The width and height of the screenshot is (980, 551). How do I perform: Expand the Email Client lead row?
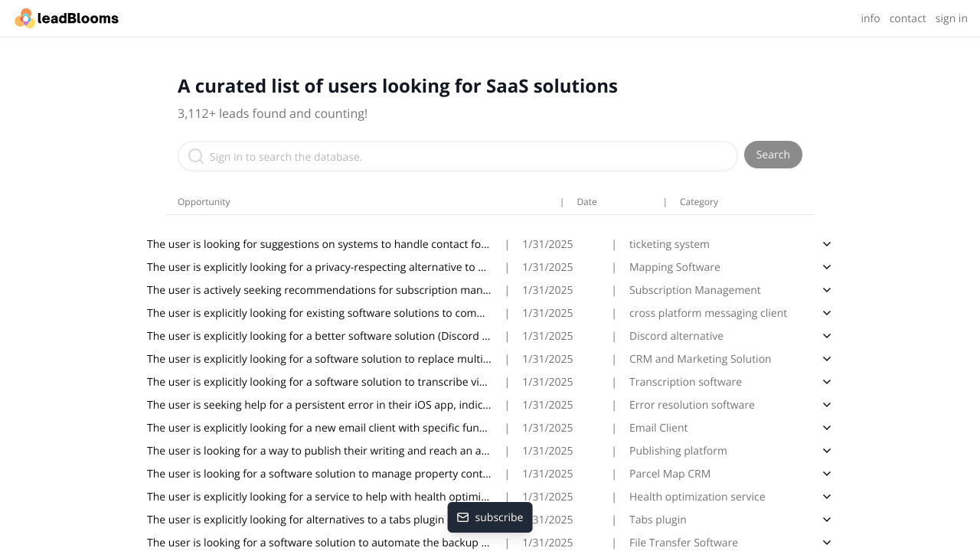point(827,428)
